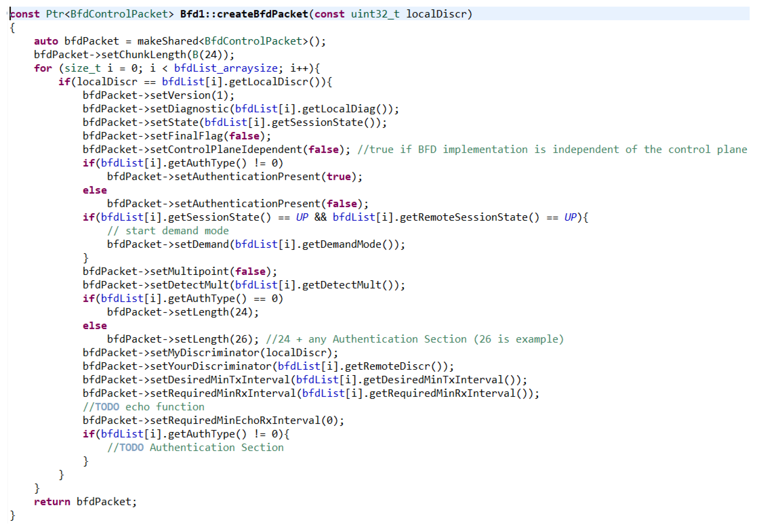
Task: Click the setLength(26) statement
Action: pyautogui.click(x=183, y=339)
